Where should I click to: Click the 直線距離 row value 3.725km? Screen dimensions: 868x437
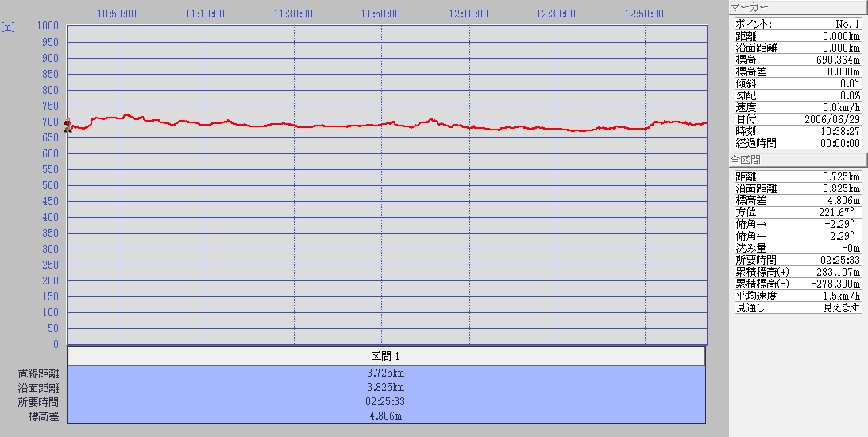point(386,373)
